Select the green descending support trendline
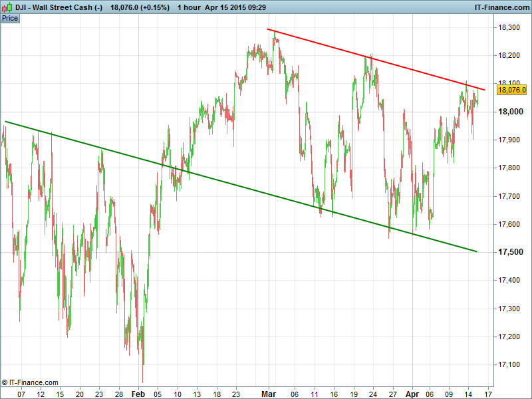 point(241,187)
